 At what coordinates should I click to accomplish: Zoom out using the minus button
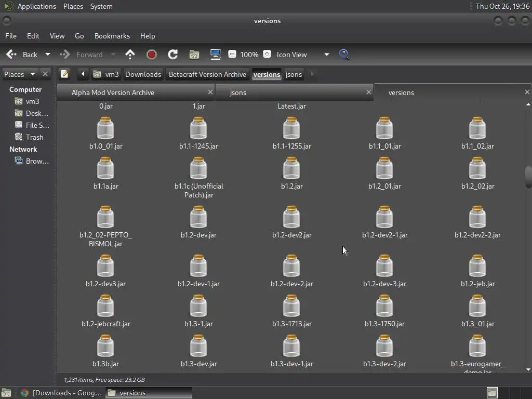coord(232,54)
